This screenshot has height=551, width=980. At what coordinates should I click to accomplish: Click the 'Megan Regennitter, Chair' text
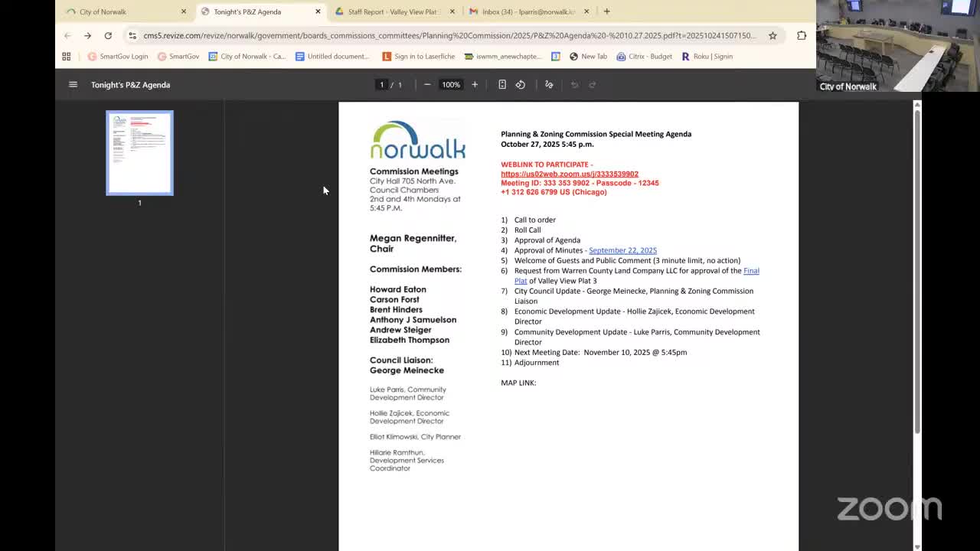[x=413, y=243]
